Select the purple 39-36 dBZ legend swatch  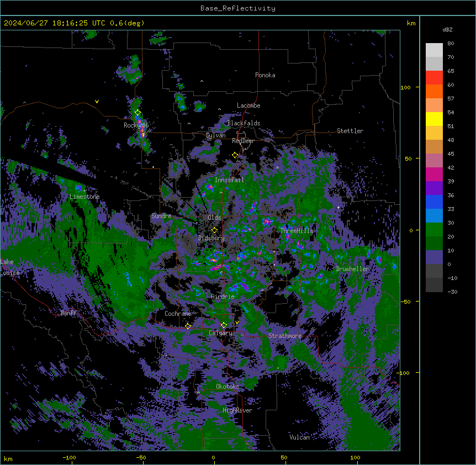(x=434, y=188)
